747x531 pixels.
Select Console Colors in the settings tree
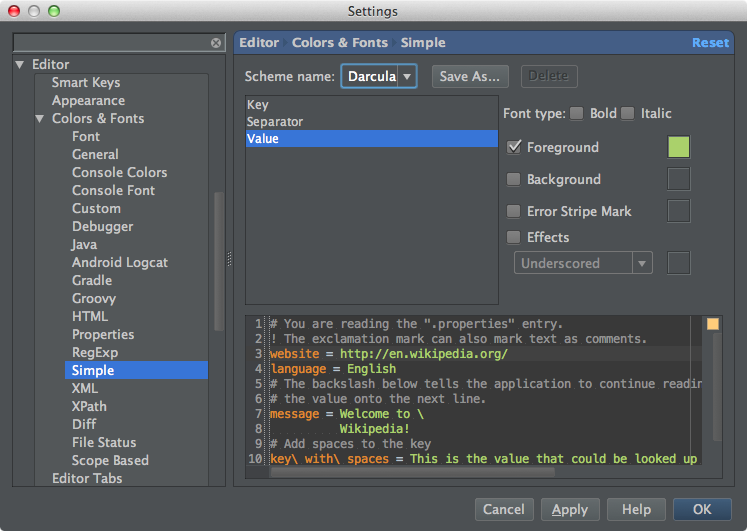click(120, 172)
